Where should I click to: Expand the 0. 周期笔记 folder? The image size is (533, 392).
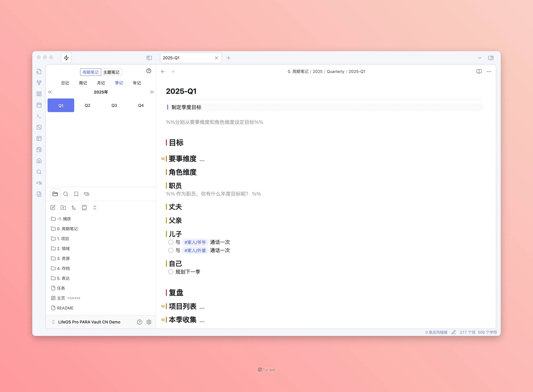[x=67, y=229]
